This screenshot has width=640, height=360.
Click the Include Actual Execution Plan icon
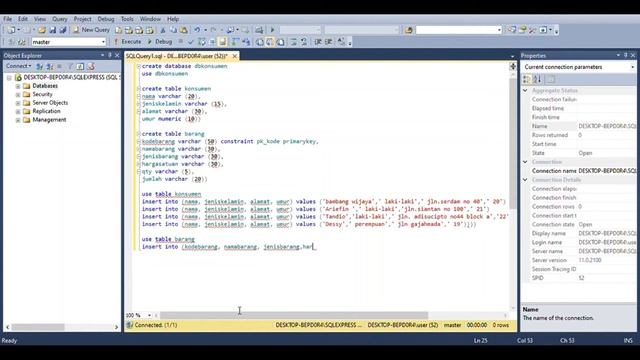(235, 42)
